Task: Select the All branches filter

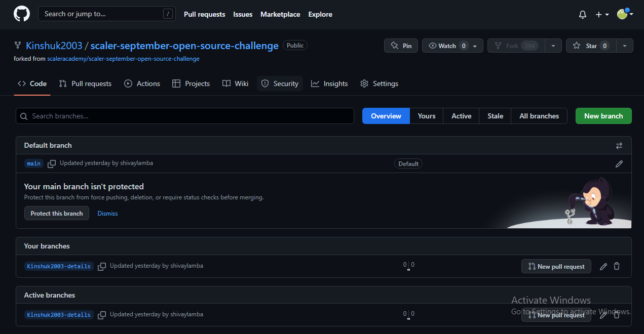Action: click(539, 116)
